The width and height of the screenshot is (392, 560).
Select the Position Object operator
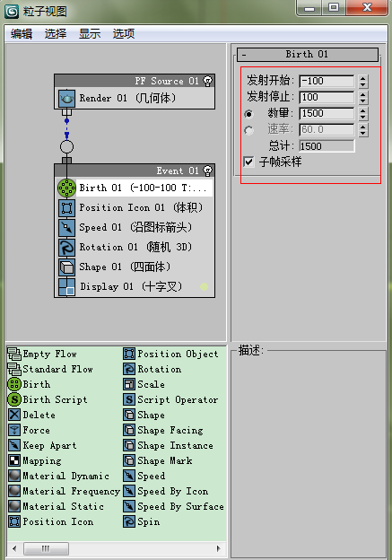coord(170,354)
